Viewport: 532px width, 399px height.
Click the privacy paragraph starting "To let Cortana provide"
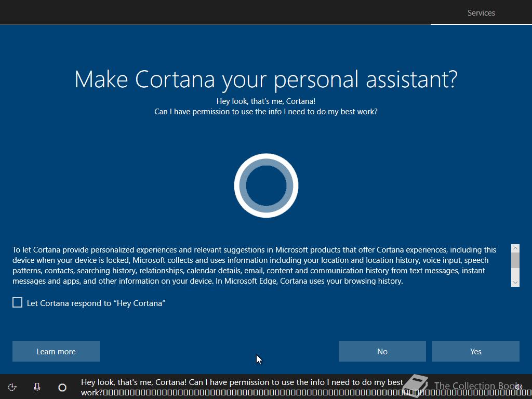click(x=255, y=265)
